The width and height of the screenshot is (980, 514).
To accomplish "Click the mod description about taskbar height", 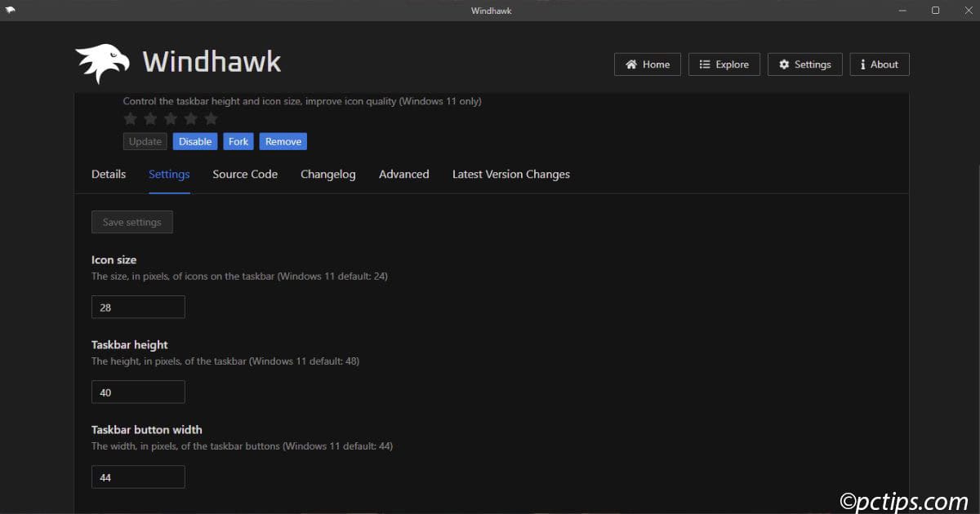I will click(302, 101).
